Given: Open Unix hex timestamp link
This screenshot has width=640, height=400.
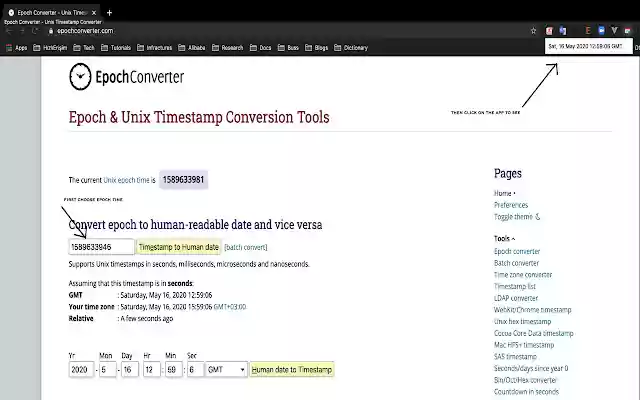Looking at the screenshot, I should point(522,322).
